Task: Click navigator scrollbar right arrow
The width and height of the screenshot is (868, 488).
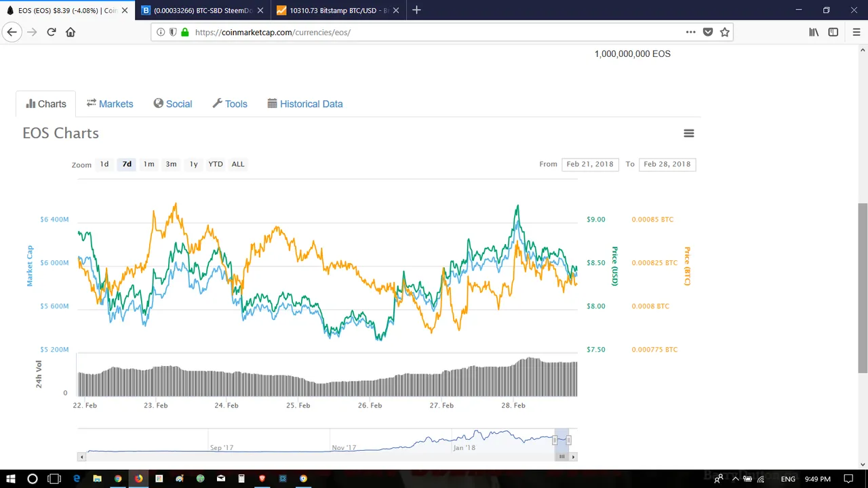Action: tap(574, 457)
